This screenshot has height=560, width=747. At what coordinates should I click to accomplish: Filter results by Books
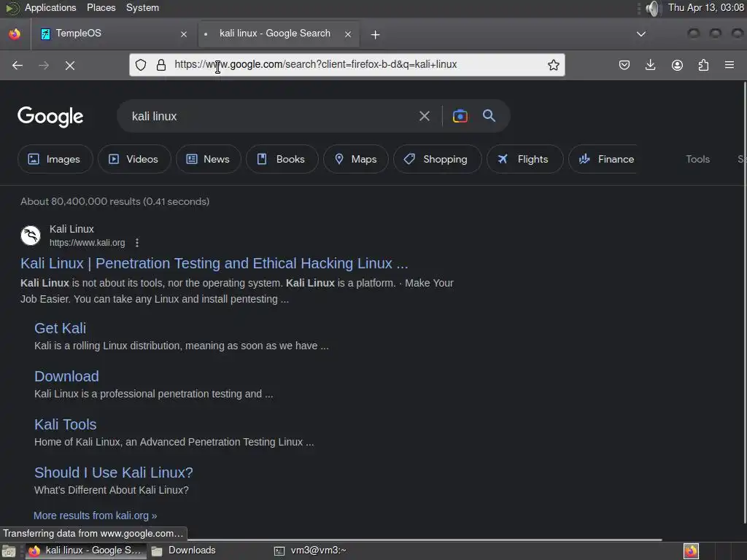pos(282,159)
